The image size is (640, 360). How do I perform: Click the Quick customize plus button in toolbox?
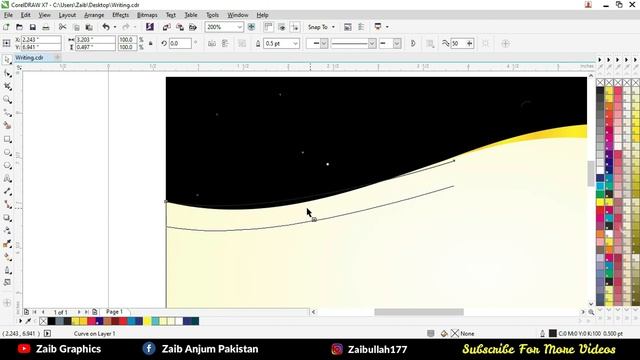pos(7,303)
